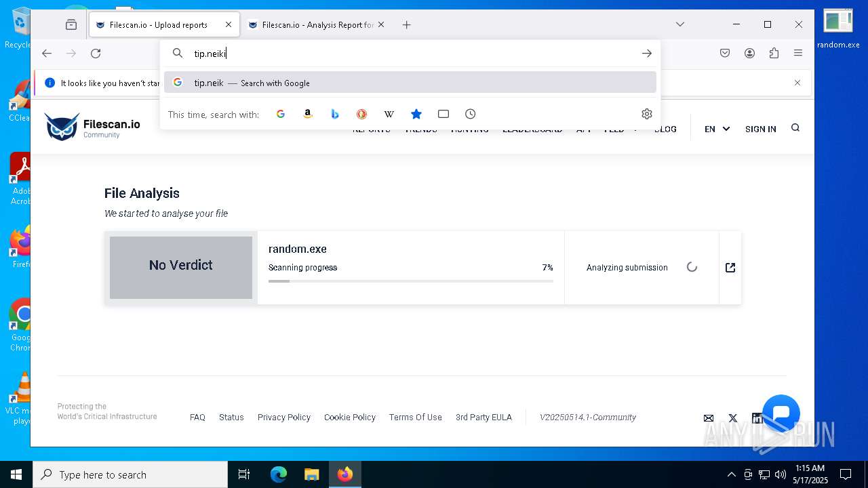Viewport: 868px width, 488px height.
Task: Open the X (Twitter) footer icon
Action: [733, 418]
